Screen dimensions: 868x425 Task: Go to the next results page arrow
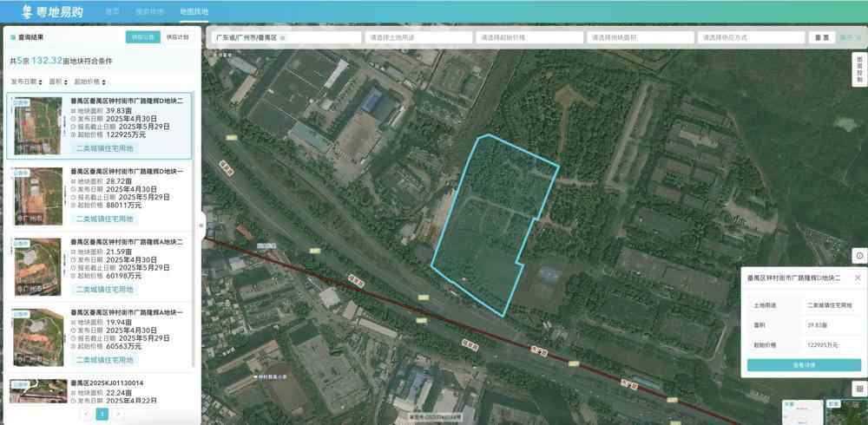(x=119, y=415)
